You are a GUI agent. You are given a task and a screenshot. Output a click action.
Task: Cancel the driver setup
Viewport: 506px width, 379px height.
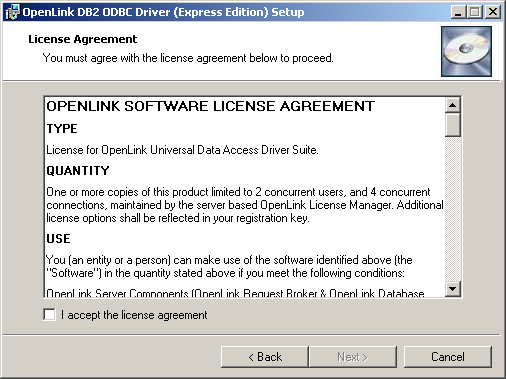[448, 357]
